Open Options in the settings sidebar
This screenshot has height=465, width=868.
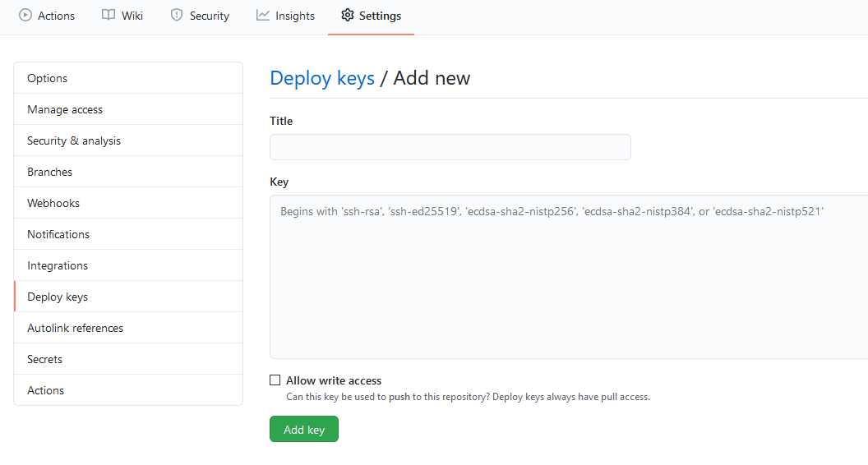128,78
